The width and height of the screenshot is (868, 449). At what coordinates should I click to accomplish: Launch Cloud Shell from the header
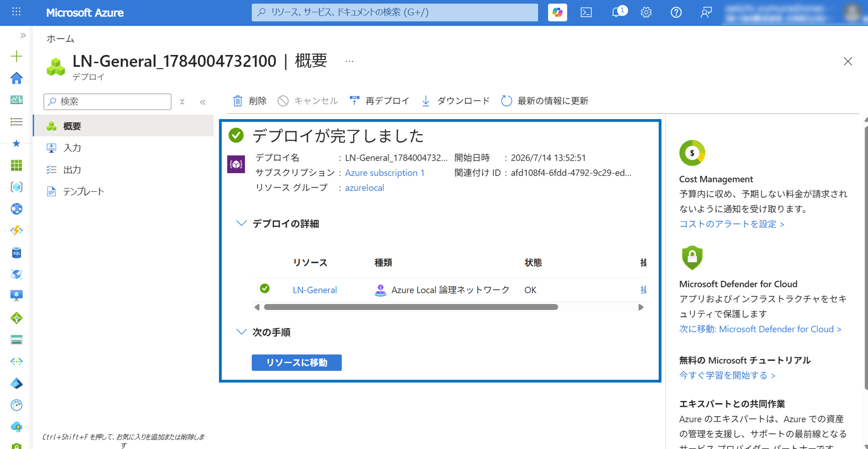586,12
